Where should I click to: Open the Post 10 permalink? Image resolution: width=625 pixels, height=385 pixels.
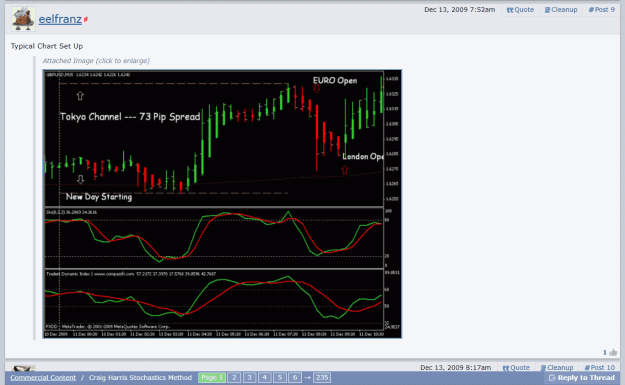pos(600,367)
